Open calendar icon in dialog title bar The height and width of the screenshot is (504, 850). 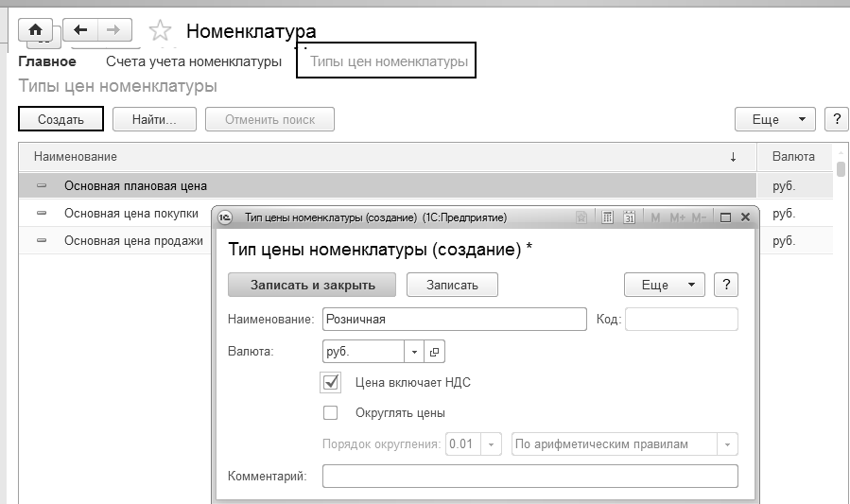629,217
